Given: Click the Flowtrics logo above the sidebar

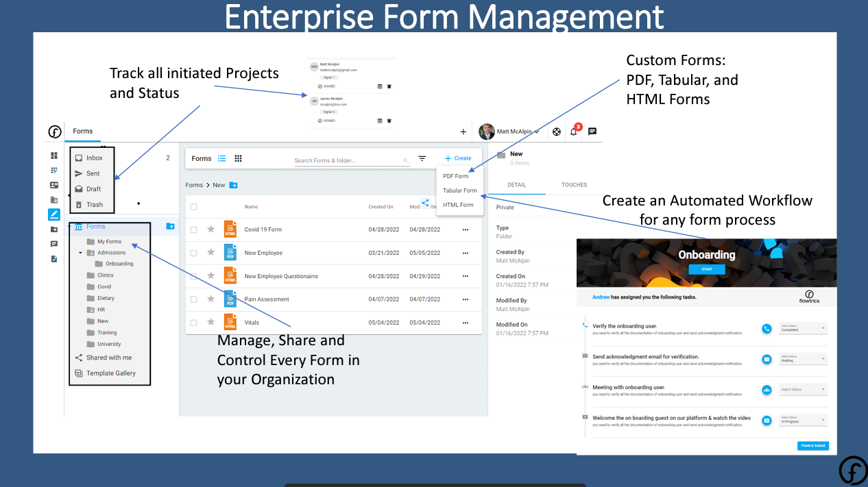Looking at the screenshot, I should 55,132.
